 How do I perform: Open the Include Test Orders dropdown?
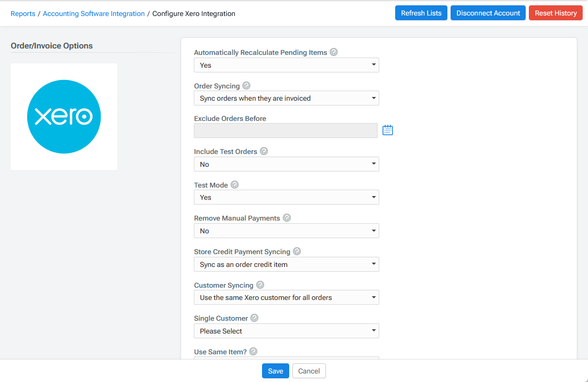pos(287,164)
